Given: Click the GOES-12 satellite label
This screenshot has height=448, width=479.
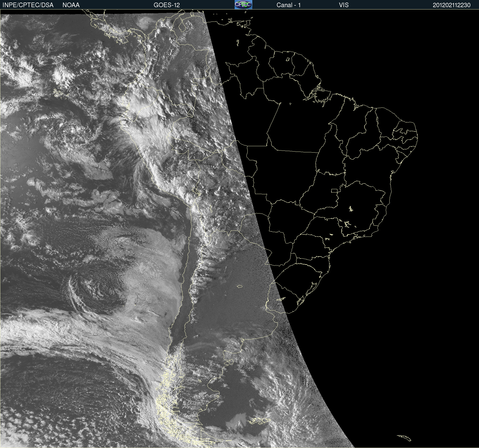Looking at the screenshot, I should pos(167,5).
